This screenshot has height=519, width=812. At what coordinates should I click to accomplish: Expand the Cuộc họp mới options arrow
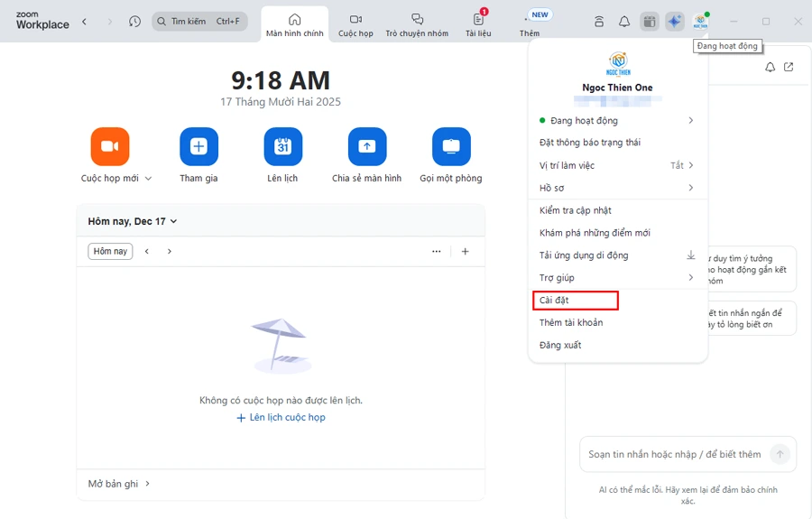click(x=148, y=178)
